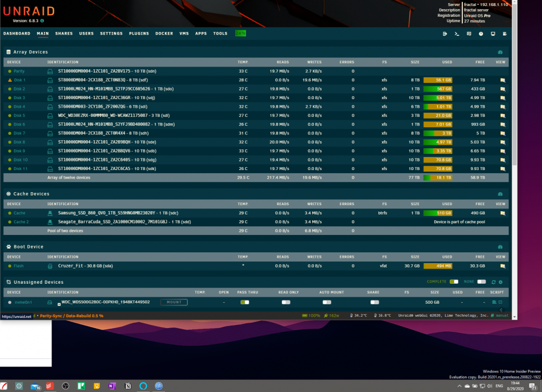542x392 pixels.
Task: Open the feedback icon in the top bar
Action: coord(469,34)
